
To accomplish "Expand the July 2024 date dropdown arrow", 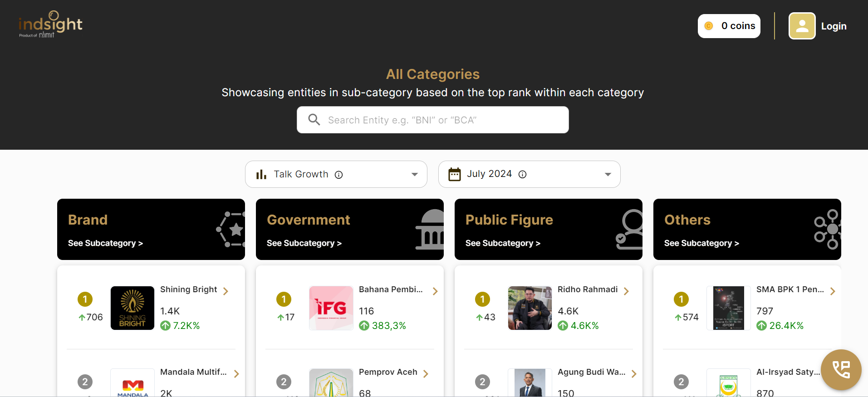I will pos(608,175).
